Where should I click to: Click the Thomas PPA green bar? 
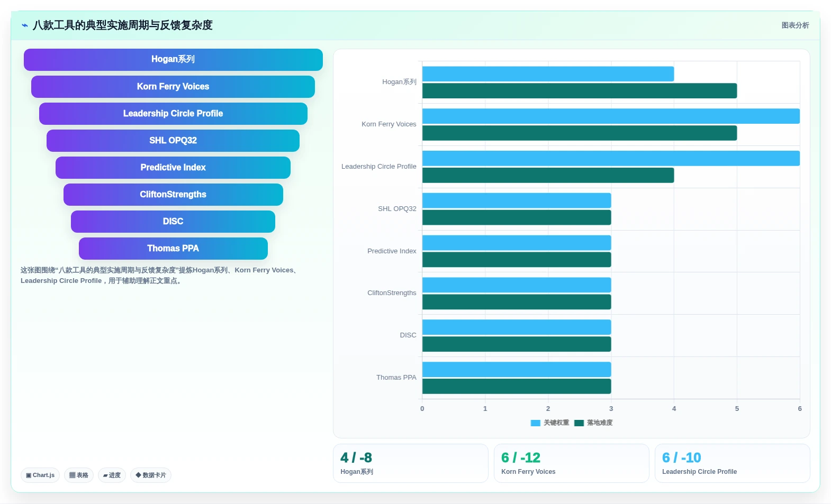click(517, 387)
